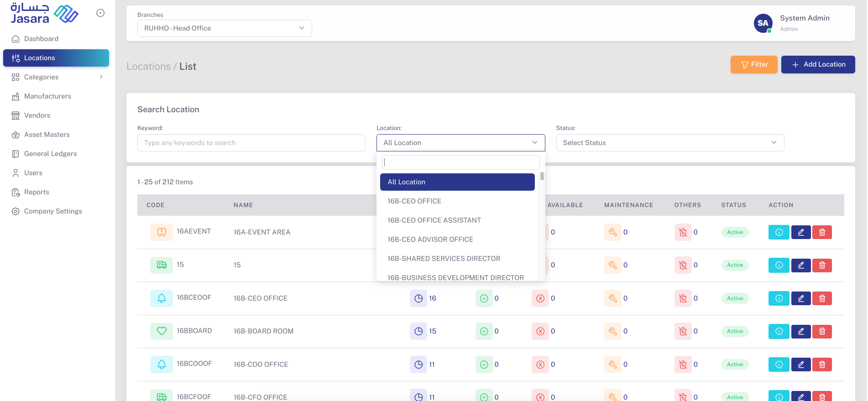
Task: Click the clock icon in 16B-BOARD ROOM row
Action: (x=418, y=331)
